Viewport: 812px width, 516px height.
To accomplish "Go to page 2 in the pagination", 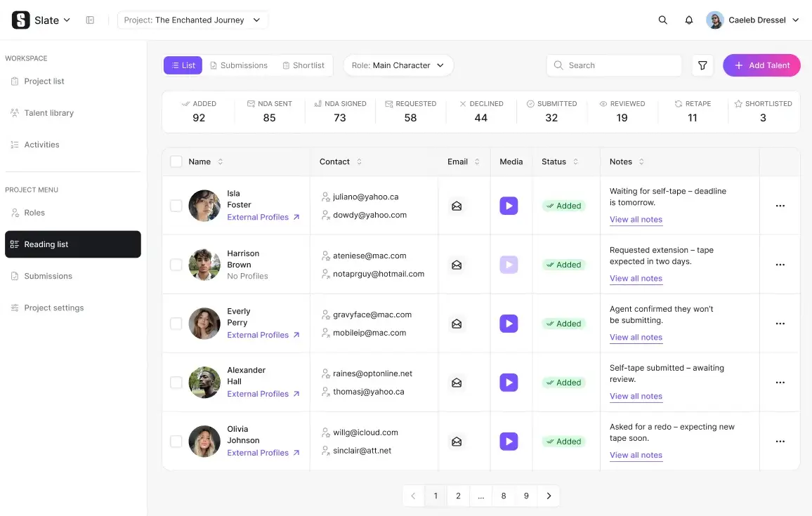I will (458, 496).
